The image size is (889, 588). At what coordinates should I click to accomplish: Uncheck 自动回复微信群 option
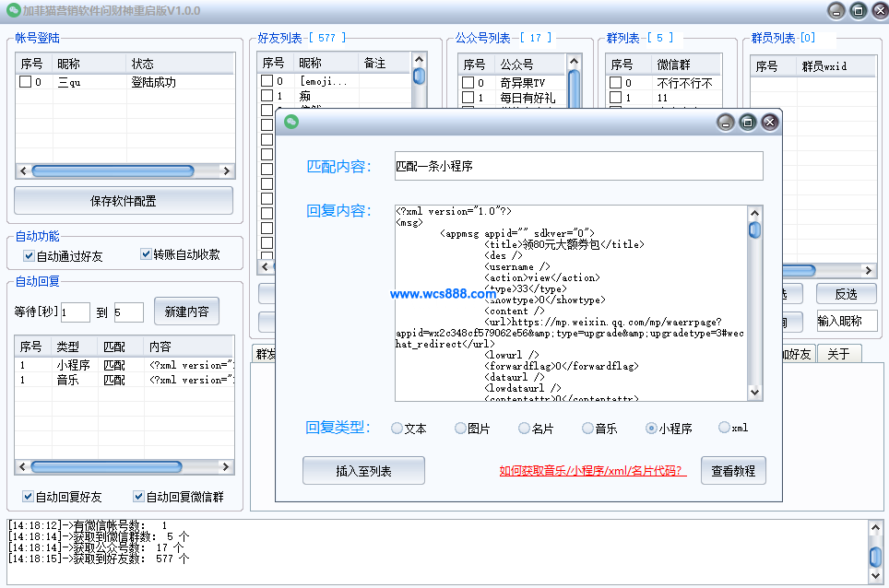coord(139,497)
